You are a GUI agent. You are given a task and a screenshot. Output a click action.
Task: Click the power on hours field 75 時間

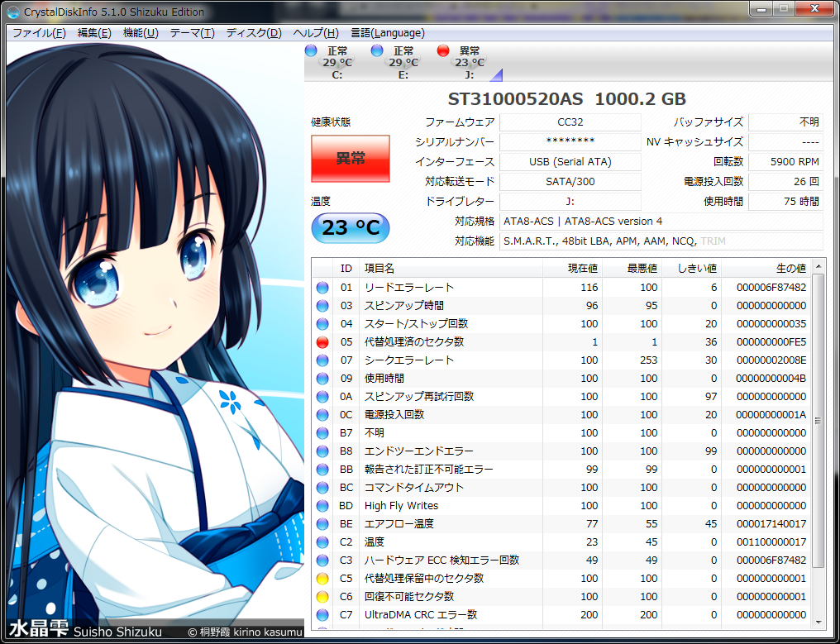click(x=785, y=202)
